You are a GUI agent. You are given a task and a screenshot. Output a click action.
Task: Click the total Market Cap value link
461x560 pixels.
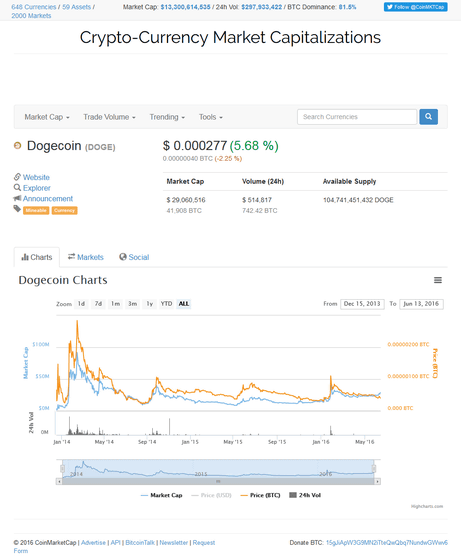[x=185, y=7]
